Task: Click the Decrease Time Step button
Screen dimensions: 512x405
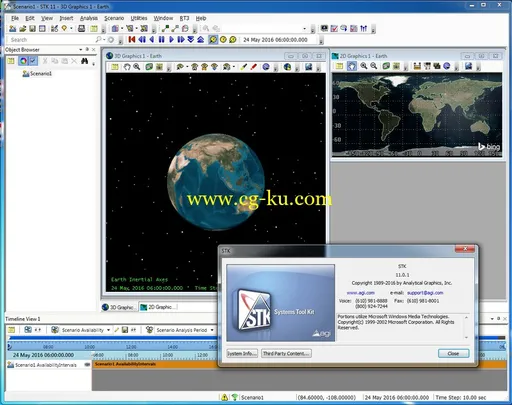Action: point(191,40)
